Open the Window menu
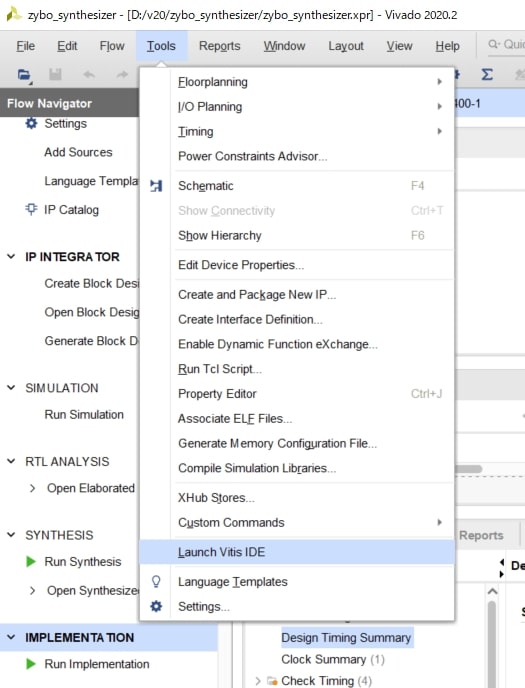Image resolution: width=525 pixels, height=688 pixels. 284,46
